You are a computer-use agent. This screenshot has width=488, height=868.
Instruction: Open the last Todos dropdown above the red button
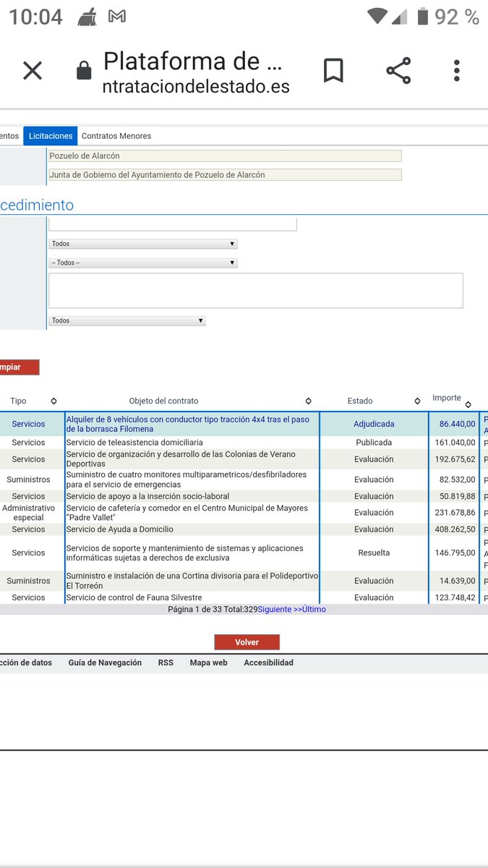click(x=127, y=320)
